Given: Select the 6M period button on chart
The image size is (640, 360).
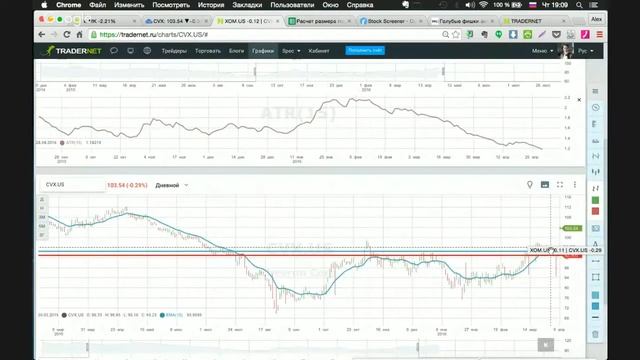Looking at the screenshot, I should [42, 226].
